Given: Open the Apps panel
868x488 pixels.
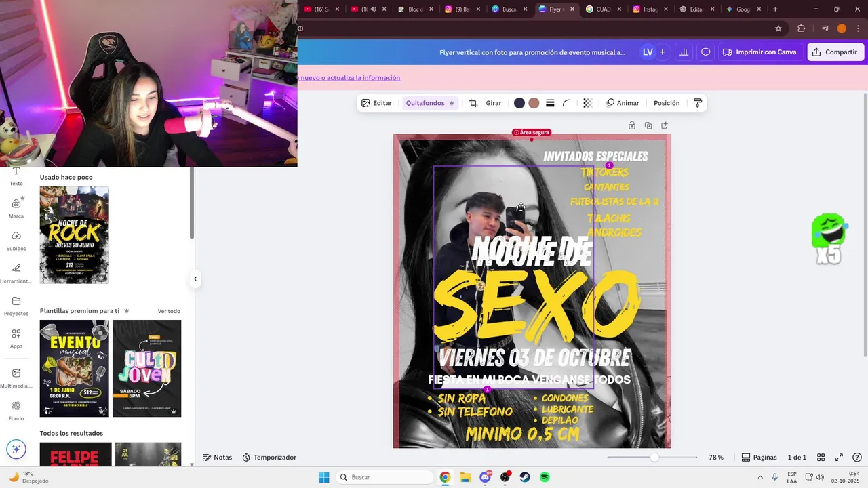Looking at the screenshot, I should [x=16, y=338].
